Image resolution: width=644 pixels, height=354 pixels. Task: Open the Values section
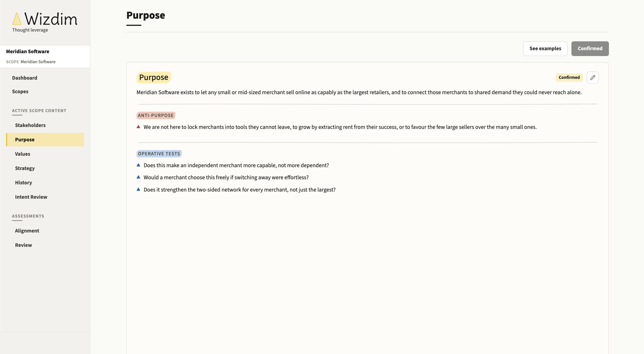tap(45, 154)
